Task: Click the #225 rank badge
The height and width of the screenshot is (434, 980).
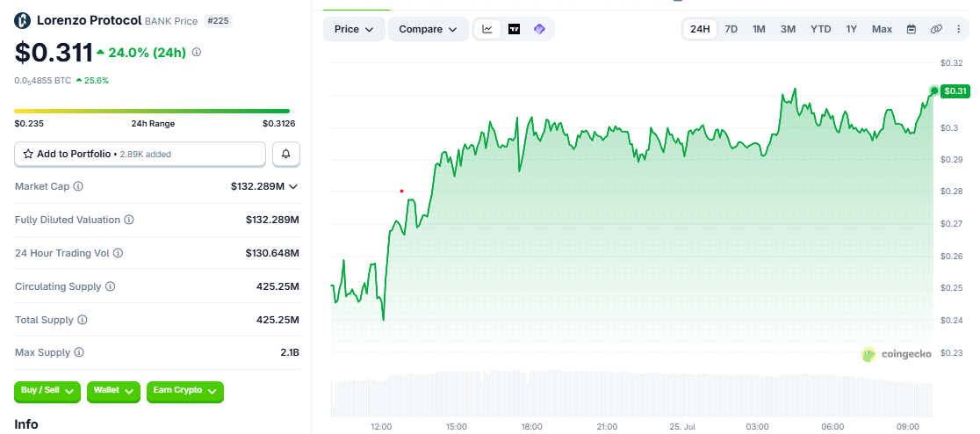Action: [218, 20]
